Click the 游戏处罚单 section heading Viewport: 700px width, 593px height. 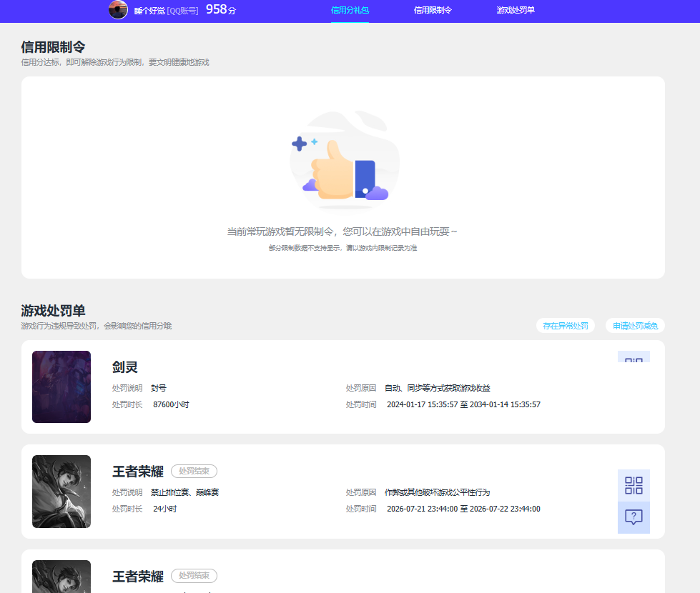[53, 311]
